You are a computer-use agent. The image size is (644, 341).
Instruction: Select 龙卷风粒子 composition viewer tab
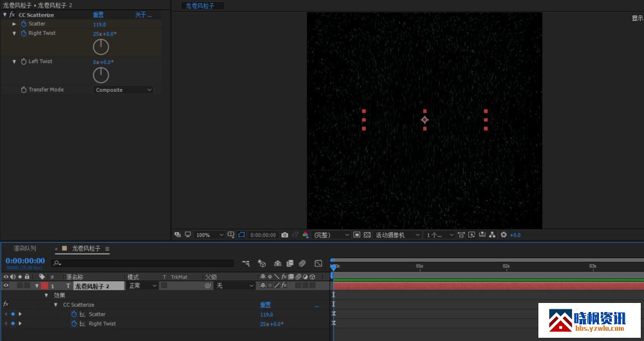point(200,6)
